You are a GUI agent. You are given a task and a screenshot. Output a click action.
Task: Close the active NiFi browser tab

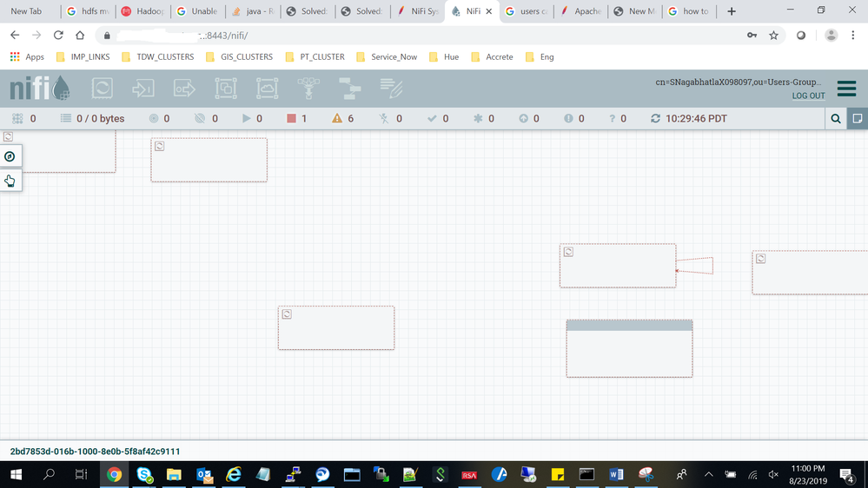point(489,11)
